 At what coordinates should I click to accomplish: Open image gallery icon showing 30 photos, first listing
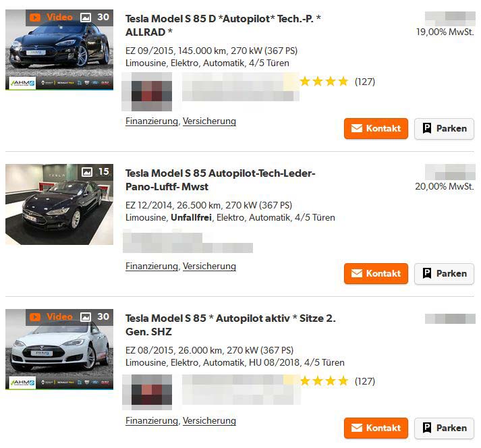coord(85,18)
